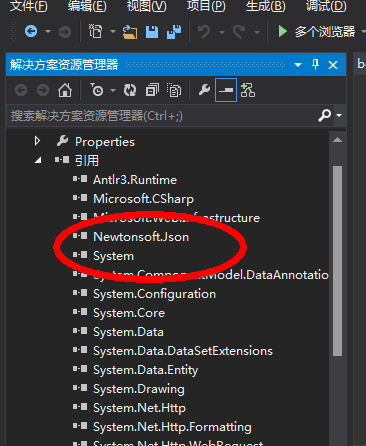Open the 生成(B) menu

(x=266, y=6)
